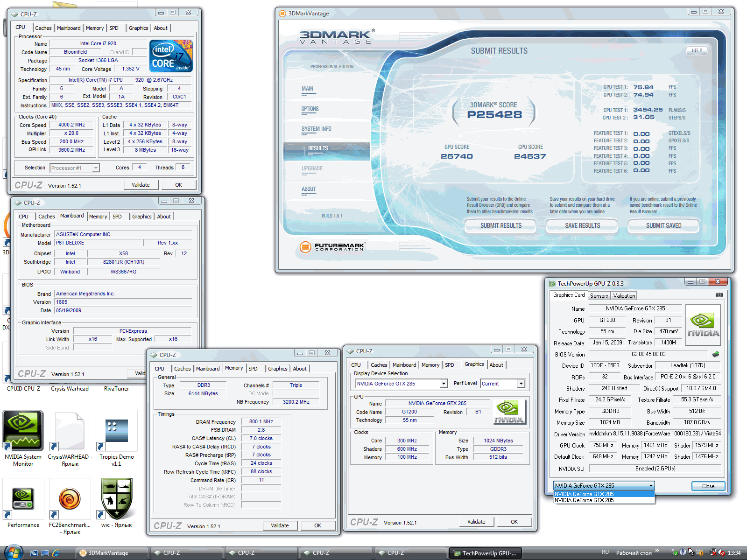
Task: Launch Internet Explorer from Quick Launch
Action: (x=56, y=553)
